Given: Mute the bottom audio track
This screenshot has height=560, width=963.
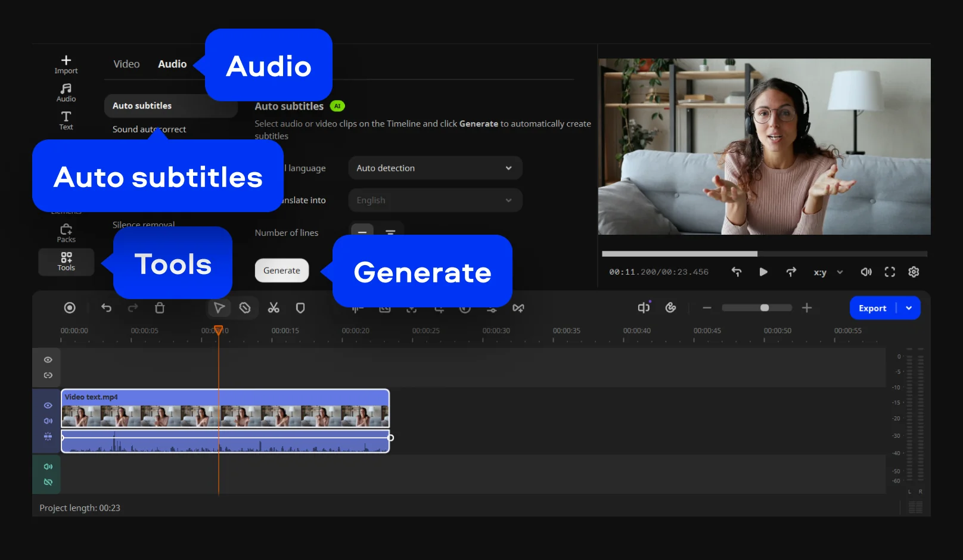Looking at the screenshot, I should [48, 467].
